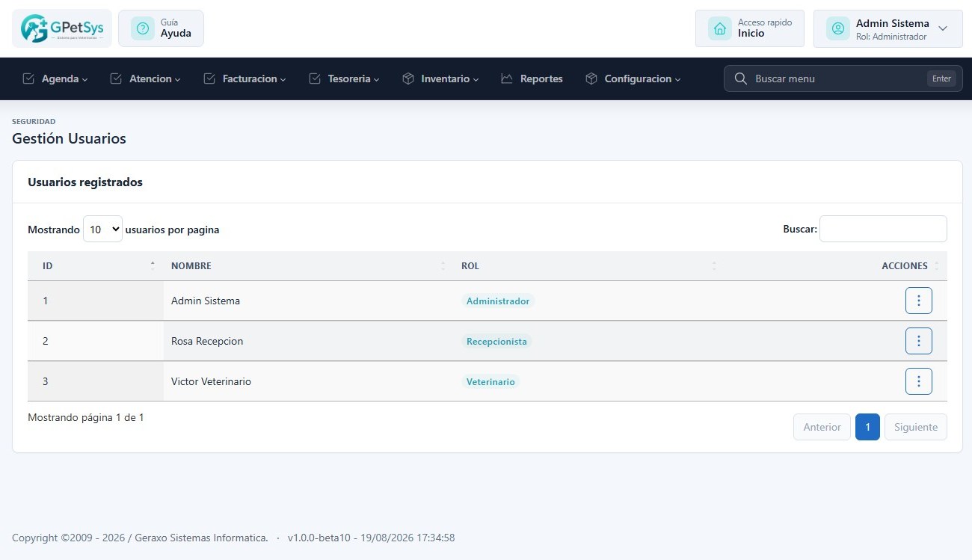Open the users per page dropdown
Viewport: 972px width, 560px height.
point(102,230)
